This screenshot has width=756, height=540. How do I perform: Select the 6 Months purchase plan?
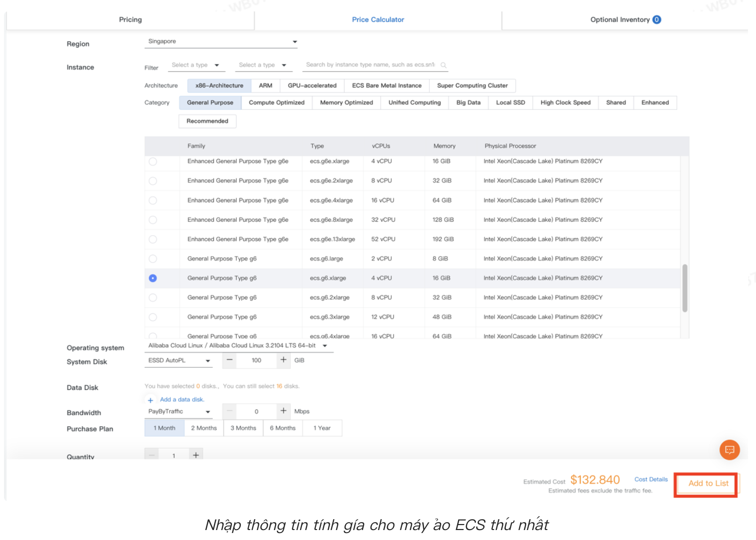click(x=283, y=428)
